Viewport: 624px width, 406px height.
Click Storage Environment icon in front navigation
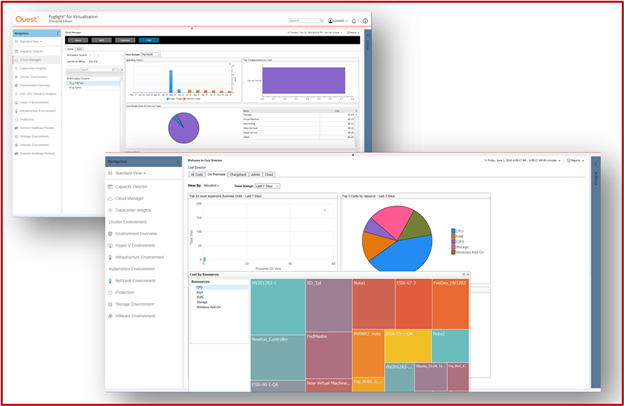[x=110, y=304]
